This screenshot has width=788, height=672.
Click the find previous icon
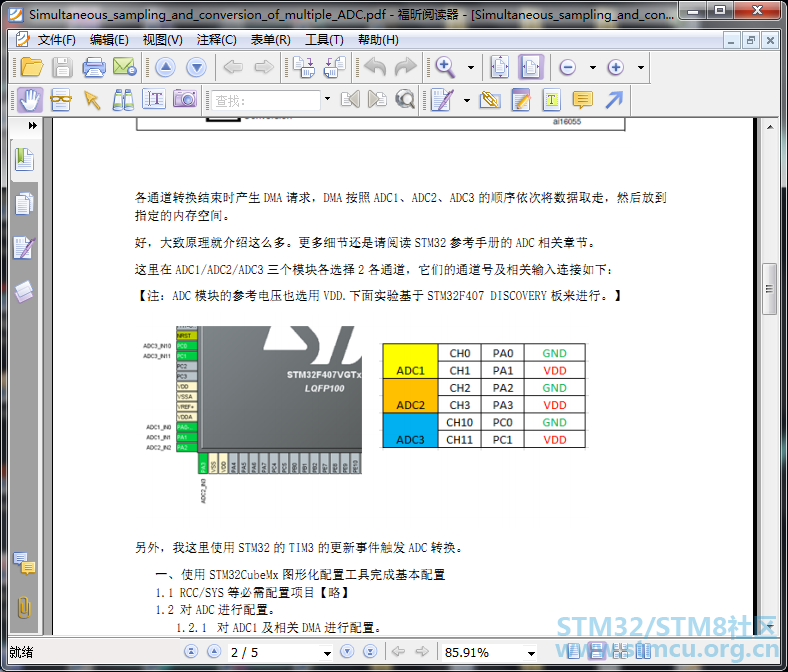pos(350,100)
